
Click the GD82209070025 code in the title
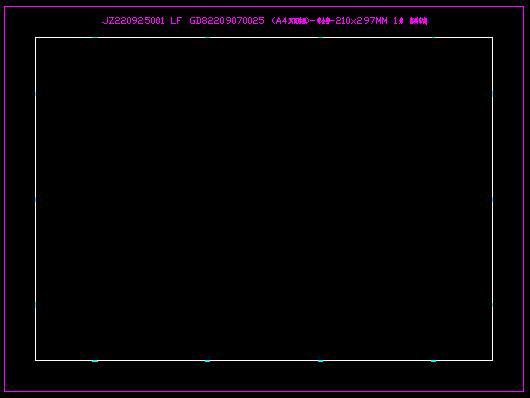click(227, 21)
